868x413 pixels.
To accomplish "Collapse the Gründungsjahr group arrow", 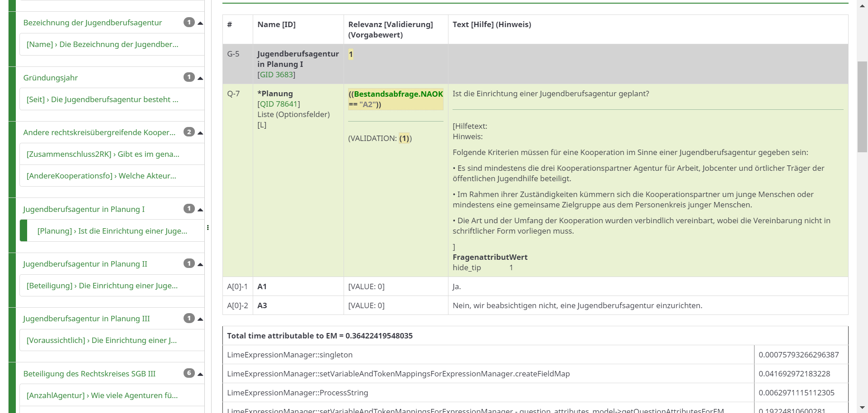I will (200, 78).
